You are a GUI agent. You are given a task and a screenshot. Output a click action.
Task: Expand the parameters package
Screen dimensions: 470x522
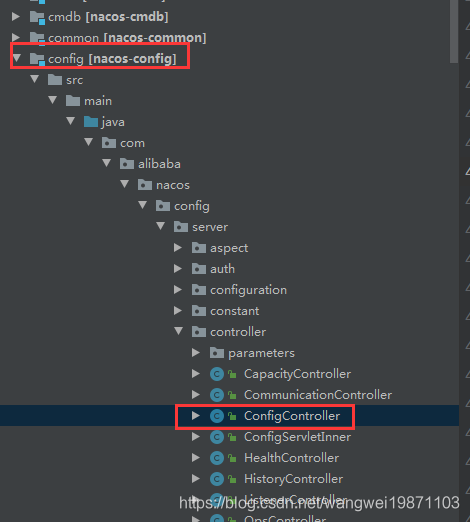point(196,353)
